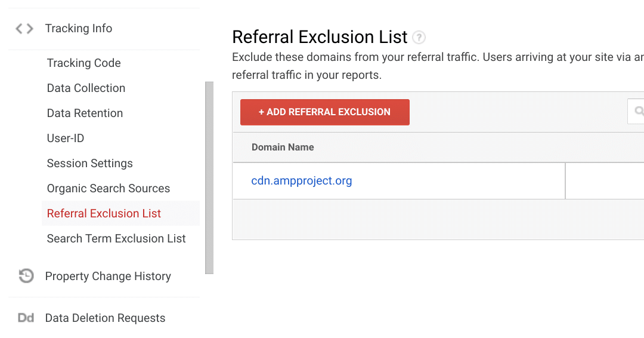The height and width of the screenshot is (338, 644).
Task: Open the cdn.ampproject.org domain link
Action: coord(302,181)
